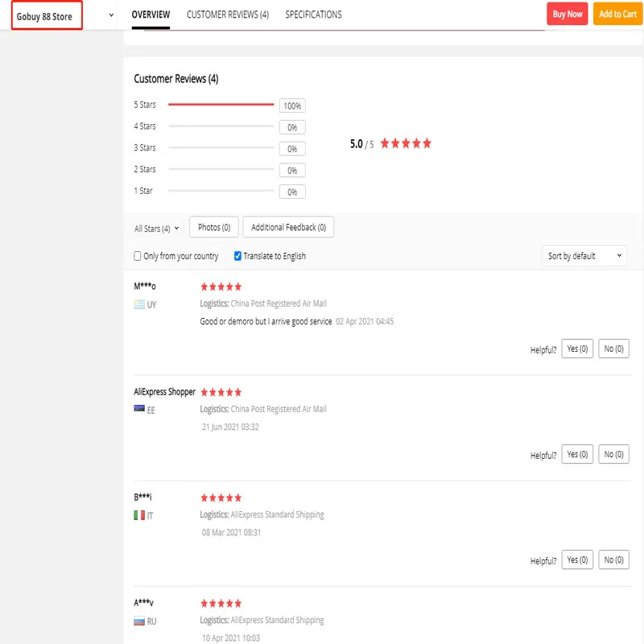Click reviewer name M***o

click(145, 286)
